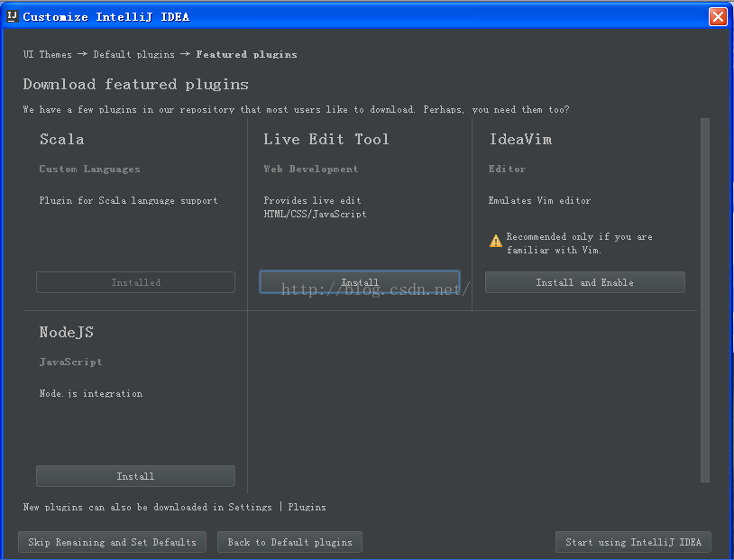Click the Scala plugin title
Viewport: 734px width, 560px height.
click(62, 139)
